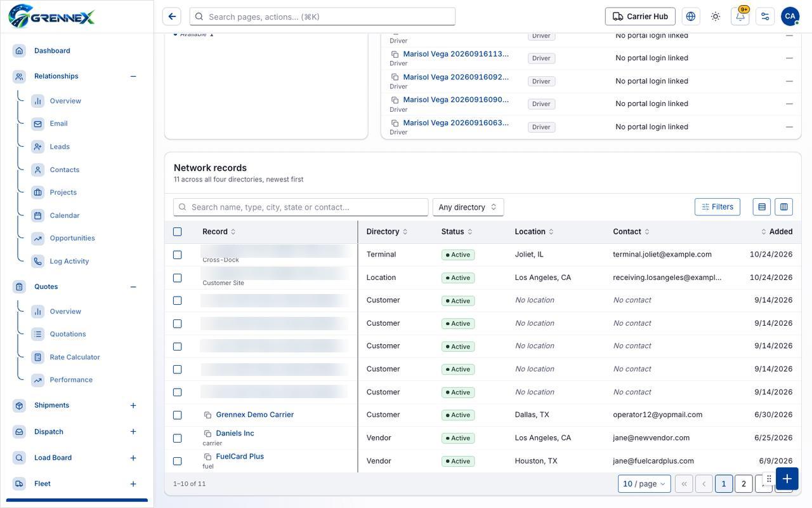Open the settings sliders icon in the header

[765, 17]
